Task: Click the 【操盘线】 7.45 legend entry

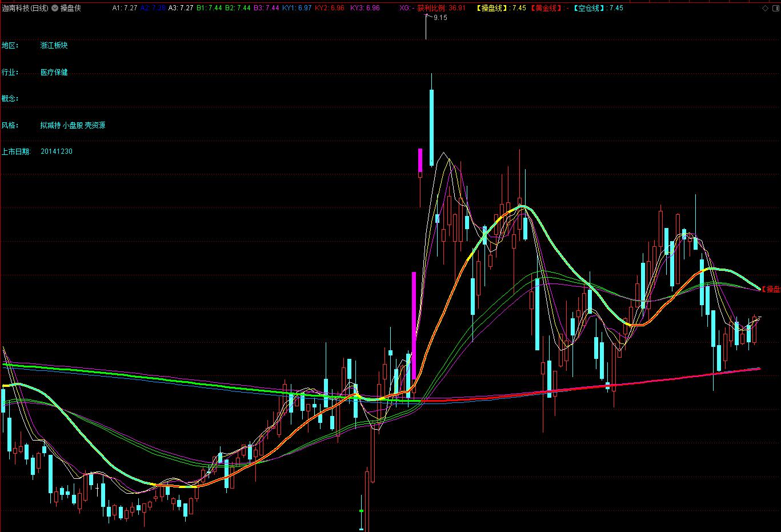Action: [500, 8]
